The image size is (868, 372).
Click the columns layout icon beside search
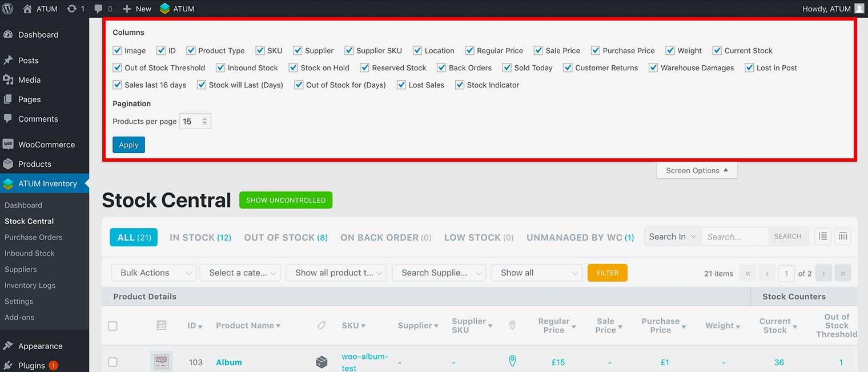coord(843,237)
